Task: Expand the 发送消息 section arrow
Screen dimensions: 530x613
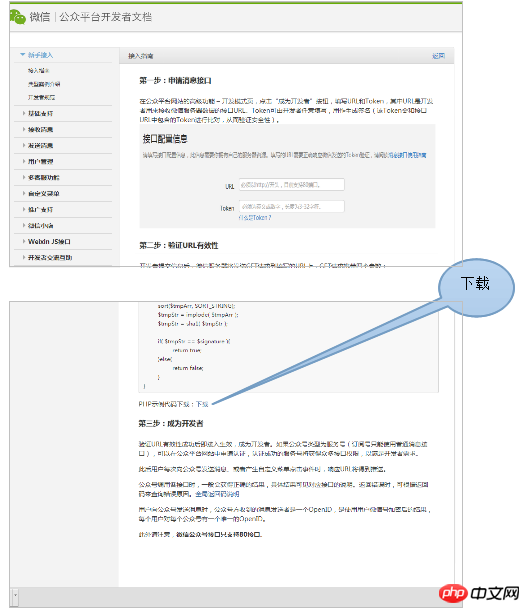Action: (24, 145)
